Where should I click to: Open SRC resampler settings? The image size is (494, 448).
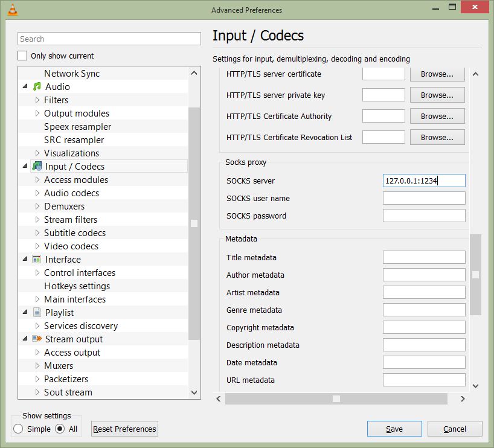pos(74,140)
